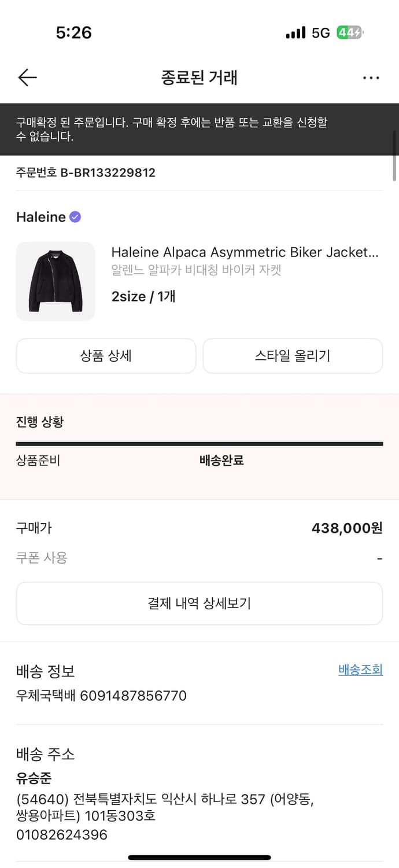The width and height of the screenshot is (399, 868).
Task: Tap the back arrow at the top left
Action: (x=27, y=77)
